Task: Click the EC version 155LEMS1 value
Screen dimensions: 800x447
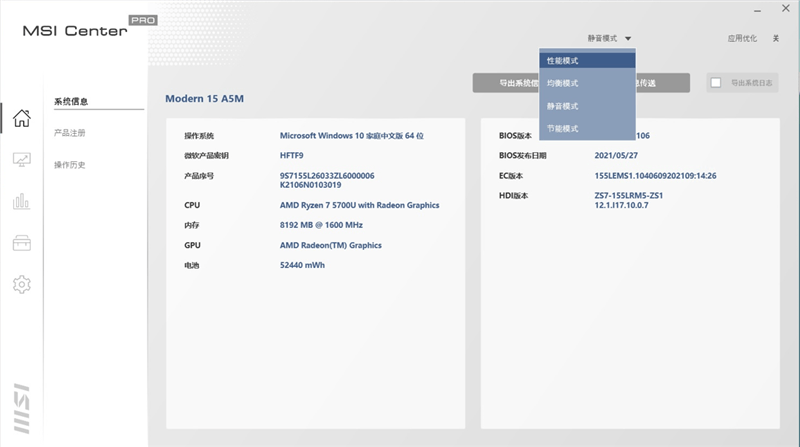Action: (x=655, y=176)
